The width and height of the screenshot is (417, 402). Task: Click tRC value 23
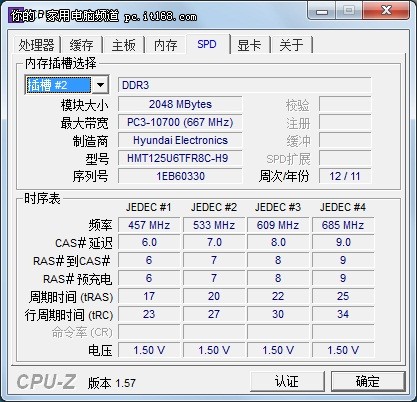pyautogui.click(x=149, y=314)
